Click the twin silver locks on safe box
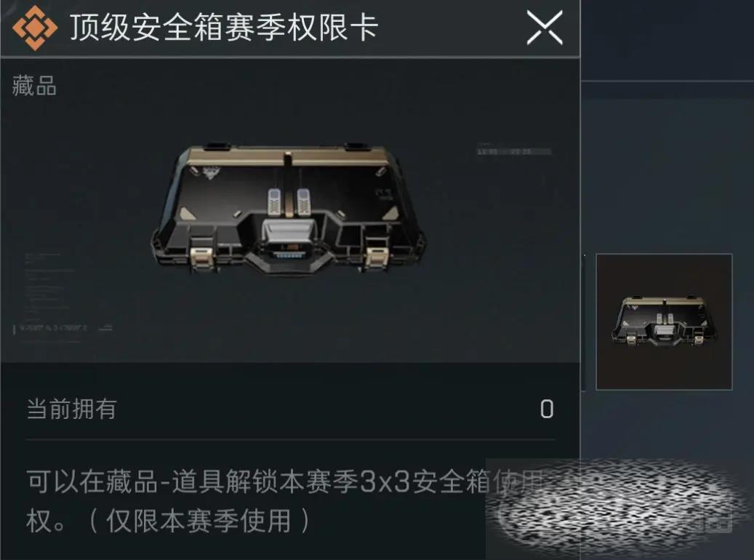Viewport: 754px width, 560px height. tap(289, 201)
